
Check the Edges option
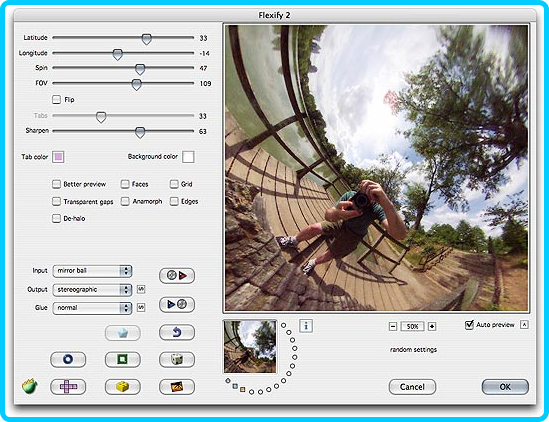174,201
